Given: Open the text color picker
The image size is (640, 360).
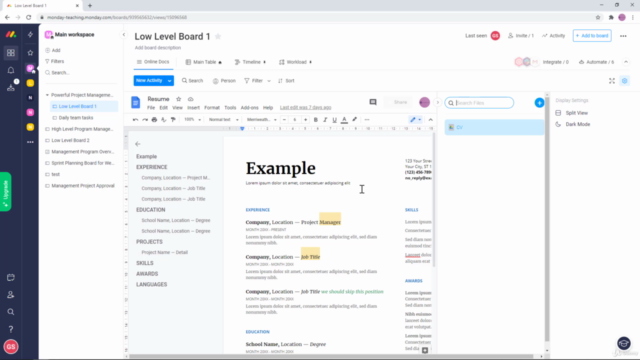Looking at the screenshot, I should click(344, 120).
